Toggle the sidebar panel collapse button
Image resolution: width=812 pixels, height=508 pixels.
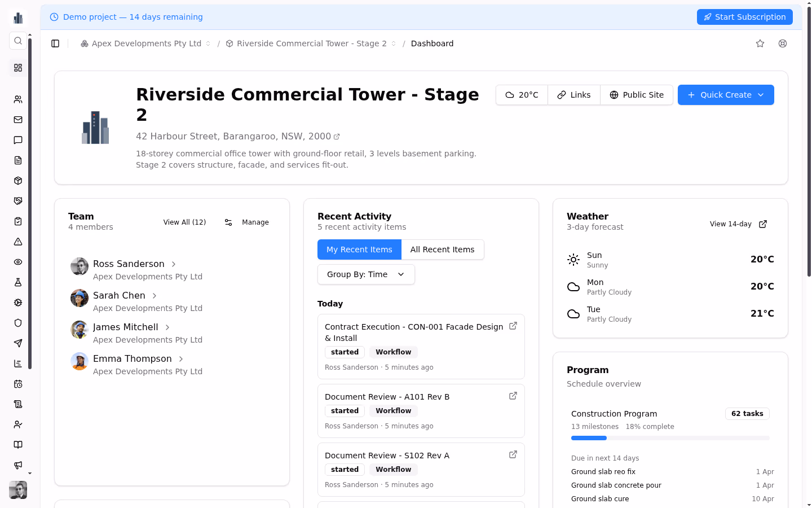tap(55, 43)
